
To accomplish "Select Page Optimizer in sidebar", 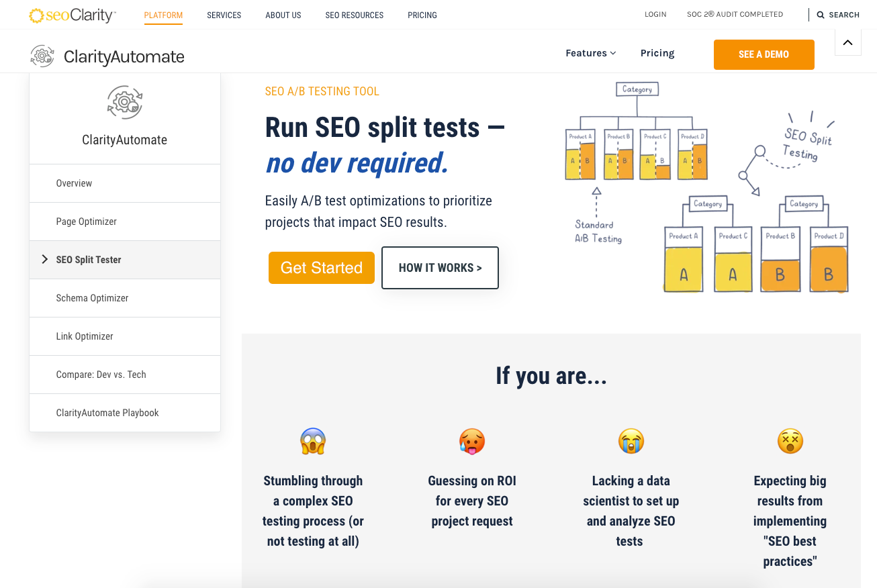I will 125,222.
